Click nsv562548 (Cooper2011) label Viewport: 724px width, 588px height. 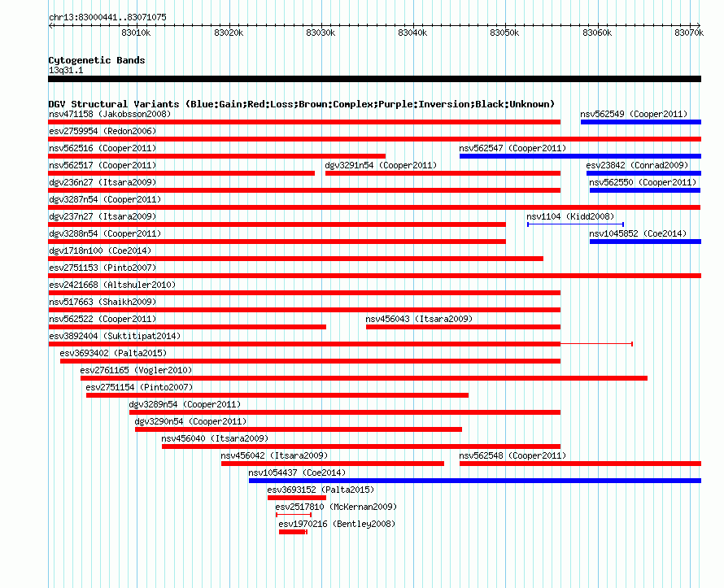(x=512, y=455)
